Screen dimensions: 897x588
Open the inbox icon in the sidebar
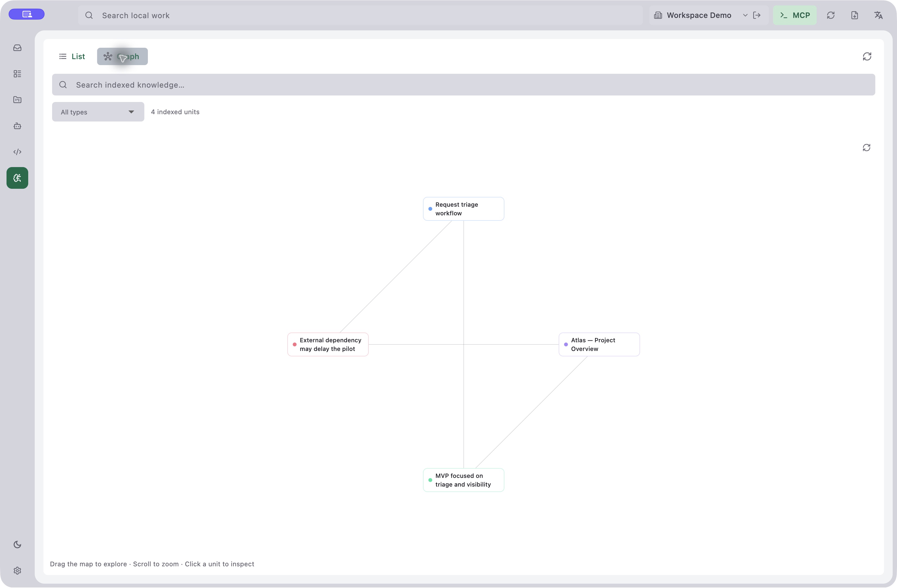(17, 48)
